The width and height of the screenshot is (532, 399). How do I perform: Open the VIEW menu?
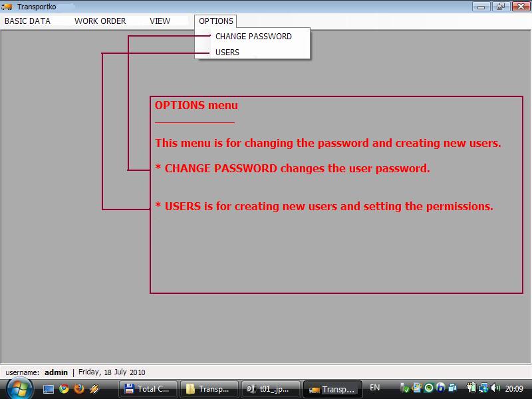click(160, 21)
